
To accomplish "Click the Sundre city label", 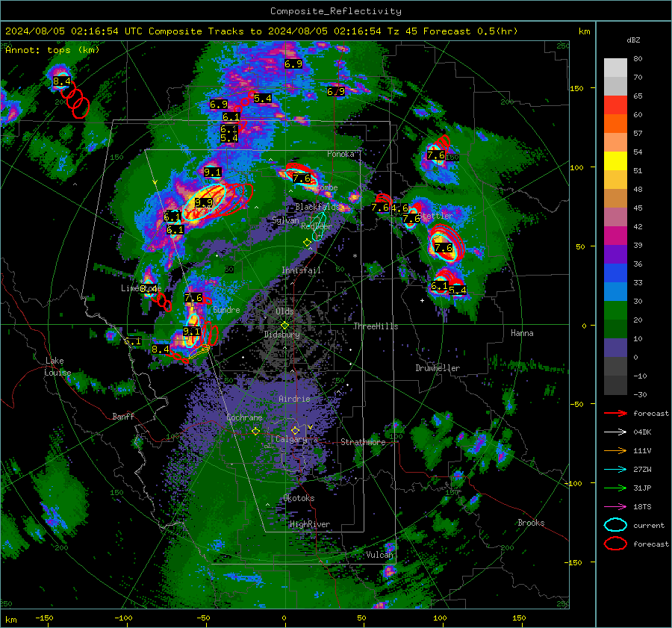I will coord(226,310).
